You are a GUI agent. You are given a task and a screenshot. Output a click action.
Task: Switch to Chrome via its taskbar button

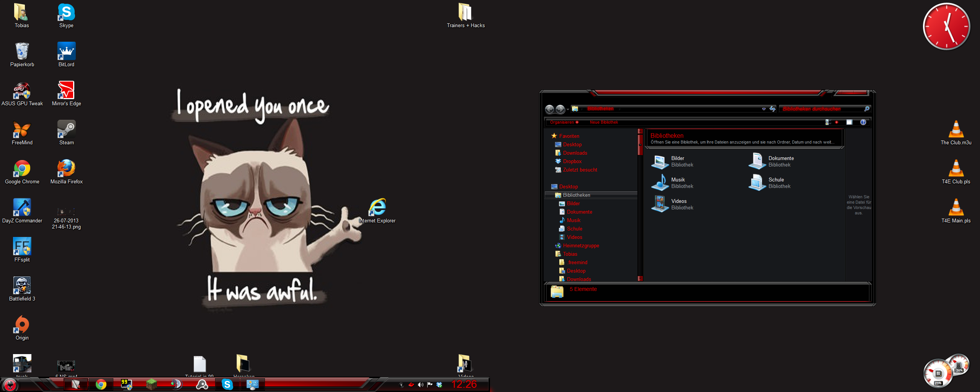pyautogui.click(x=101, y=384)
